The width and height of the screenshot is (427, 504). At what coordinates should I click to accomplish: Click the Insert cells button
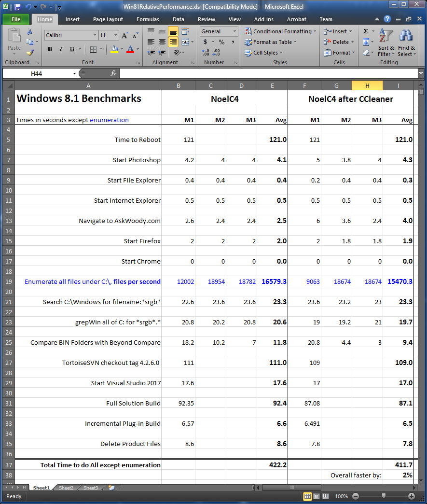click(337, 31)
